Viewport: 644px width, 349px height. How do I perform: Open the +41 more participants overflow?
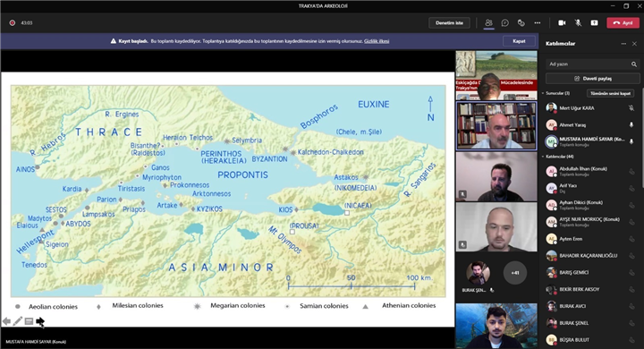pyautogui.click(x=514, y=273)
